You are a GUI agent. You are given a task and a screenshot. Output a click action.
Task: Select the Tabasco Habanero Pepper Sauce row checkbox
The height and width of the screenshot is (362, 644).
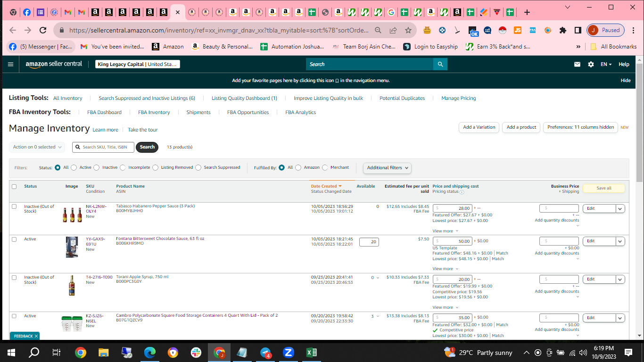pos(14,206)
